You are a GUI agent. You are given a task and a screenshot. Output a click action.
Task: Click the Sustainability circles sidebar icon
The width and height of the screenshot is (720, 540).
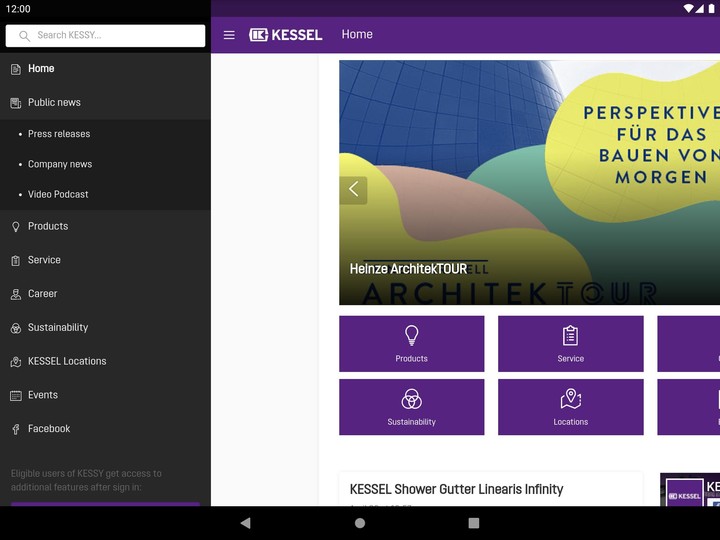pos(16,328)
